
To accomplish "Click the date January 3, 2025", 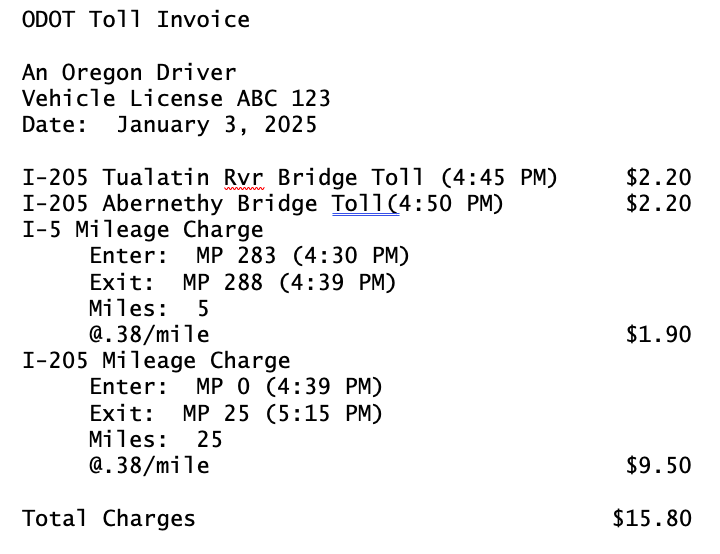I will [x=216, y=125].
